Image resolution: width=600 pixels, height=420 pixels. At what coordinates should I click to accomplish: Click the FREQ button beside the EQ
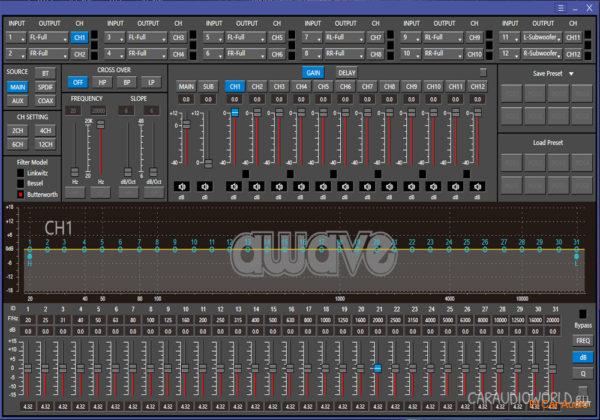tap(583, 340)
